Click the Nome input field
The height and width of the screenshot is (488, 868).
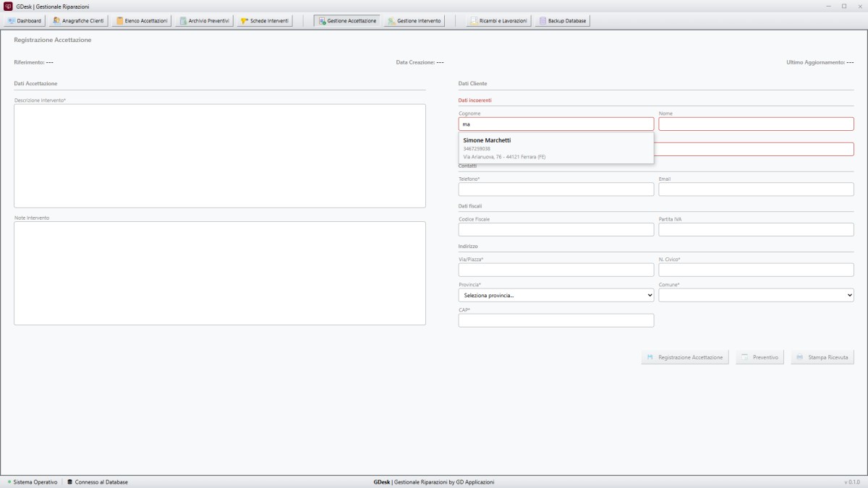pos(756,124)
